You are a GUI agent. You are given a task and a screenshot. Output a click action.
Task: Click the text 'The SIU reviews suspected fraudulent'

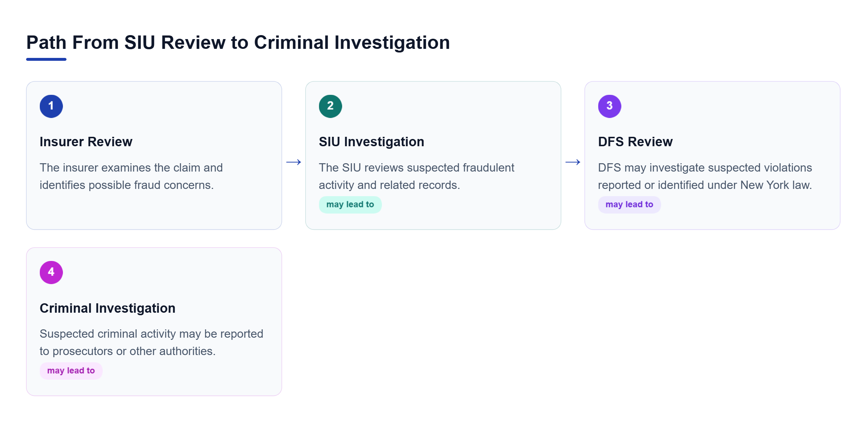coord(417,168)
